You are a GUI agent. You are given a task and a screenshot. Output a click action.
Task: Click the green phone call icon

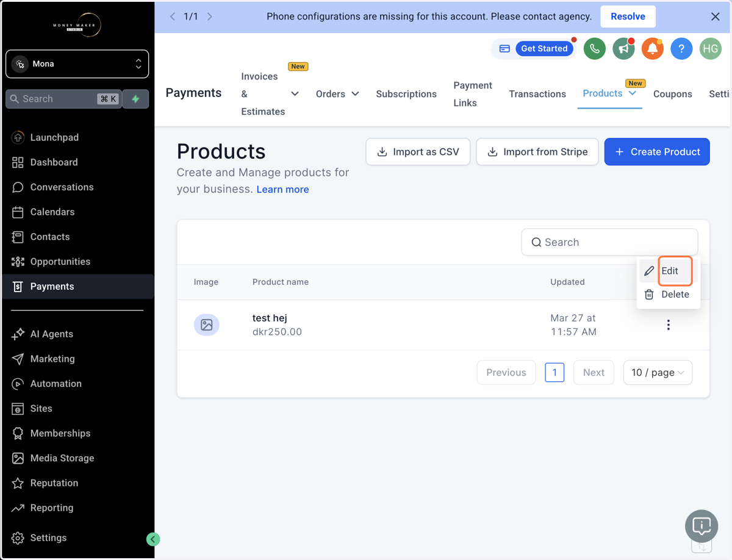tap(594, 49)
